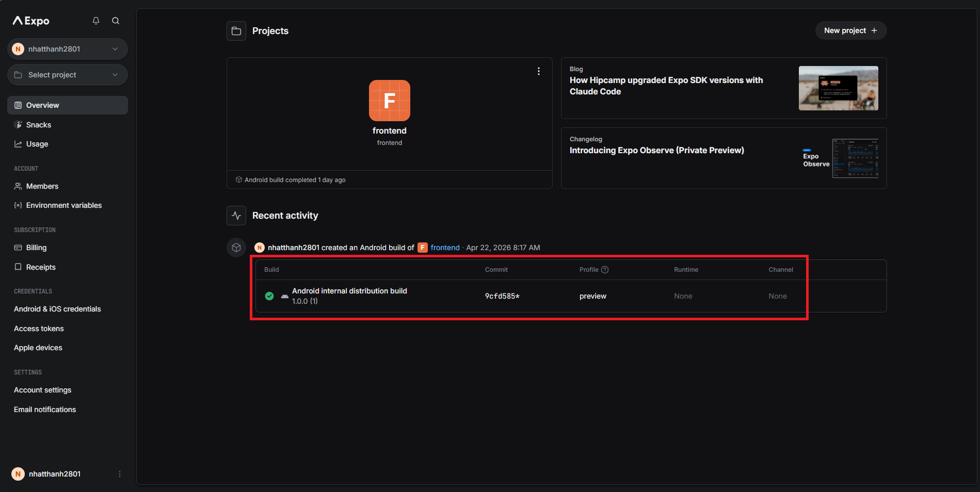980x492 pixels.
Task: Click small frontend F icon in activity
Action: click(423, 248)
